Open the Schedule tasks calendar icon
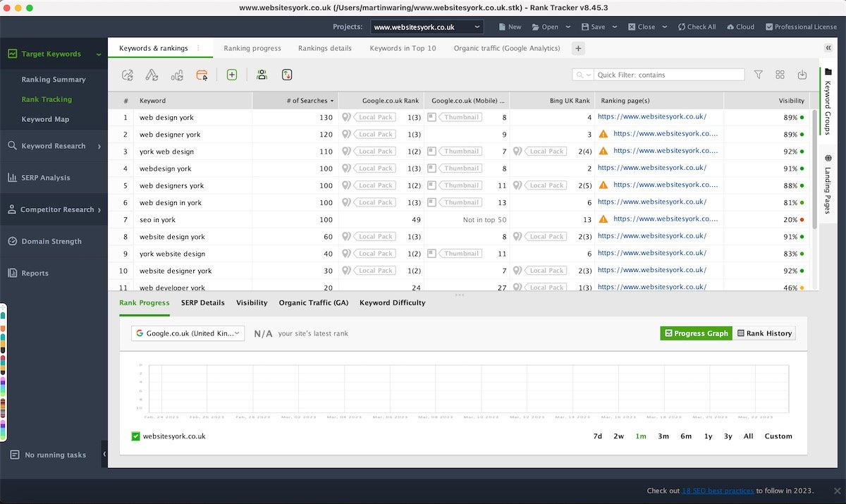This screenshot has width=846, height=504. point(202,75)
